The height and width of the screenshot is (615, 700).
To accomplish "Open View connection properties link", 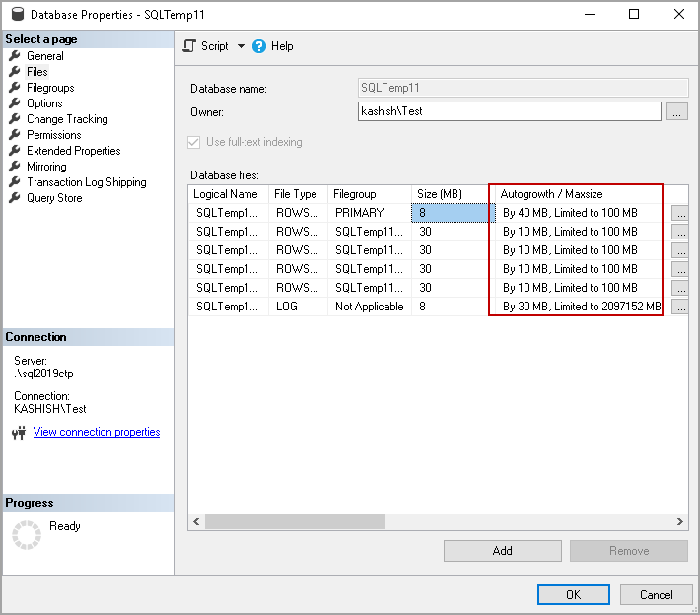I will pyautogui.click(x=97, y=432).
